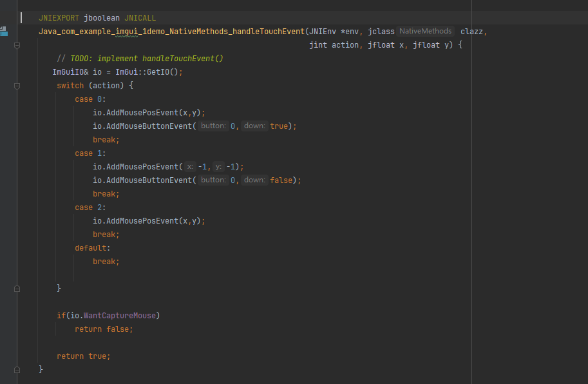Click the NativeMethods inlay hint after jclass
The height and width of the screenshot is (384, 588).
(x=426, y=31)
